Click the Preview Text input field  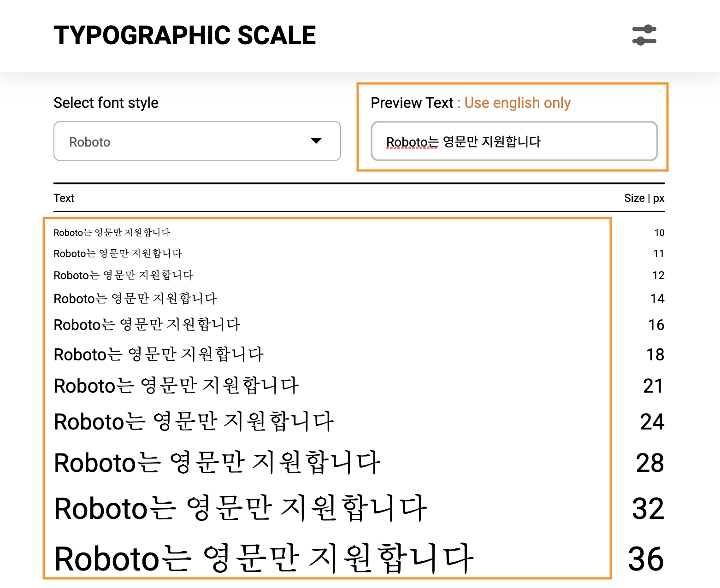514,141
